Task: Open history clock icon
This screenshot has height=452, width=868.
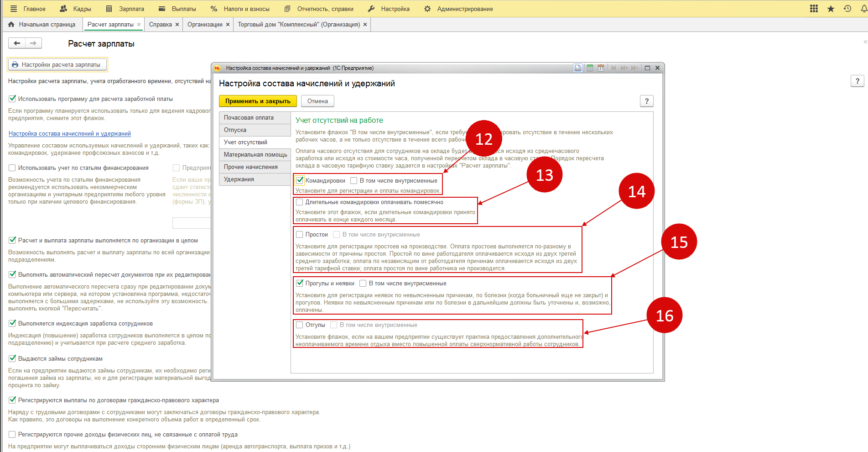Action: [847, 9]
